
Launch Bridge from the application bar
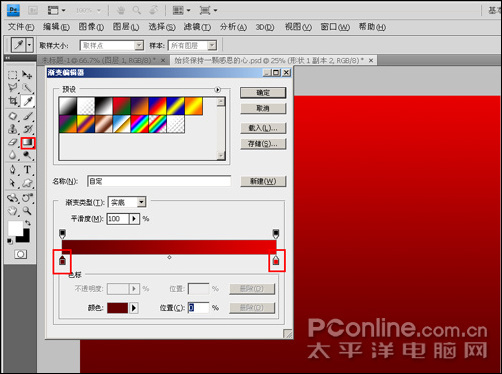pos(33,10)
